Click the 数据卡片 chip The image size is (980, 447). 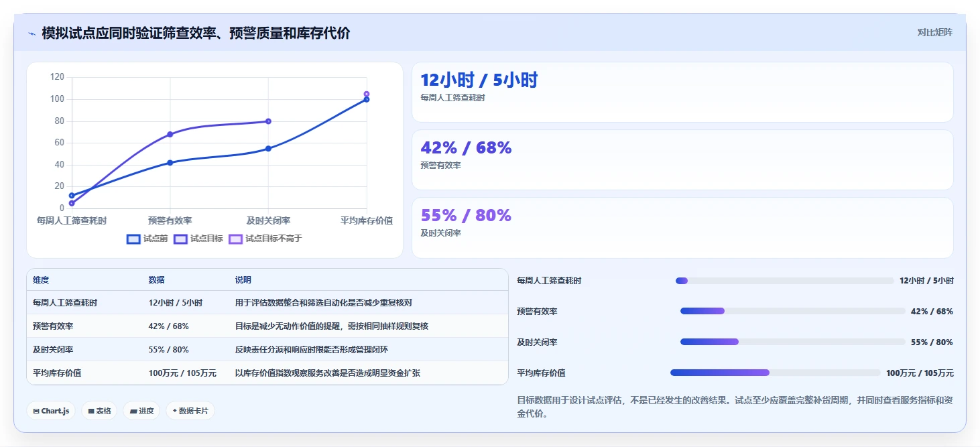tap(190, 411)
